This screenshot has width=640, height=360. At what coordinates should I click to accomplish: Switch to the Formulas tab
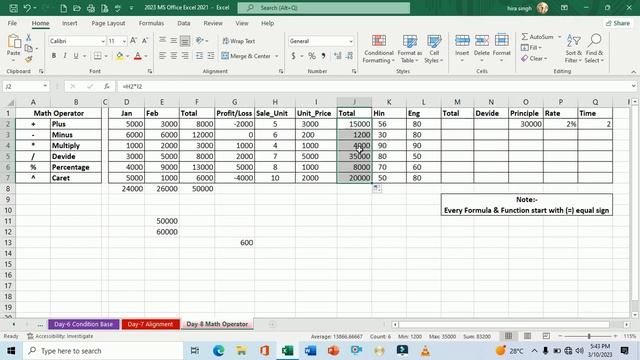click(151, 23)
